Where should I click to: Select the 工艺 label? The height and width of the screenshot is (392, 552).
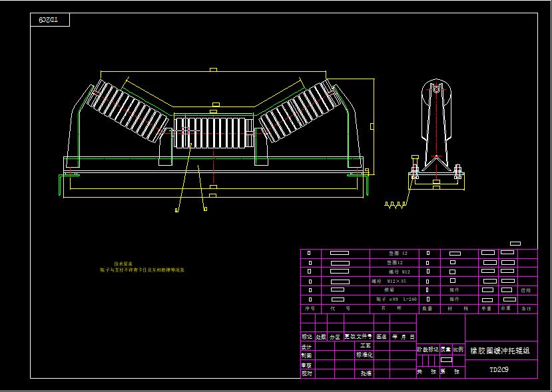(366, 346)
